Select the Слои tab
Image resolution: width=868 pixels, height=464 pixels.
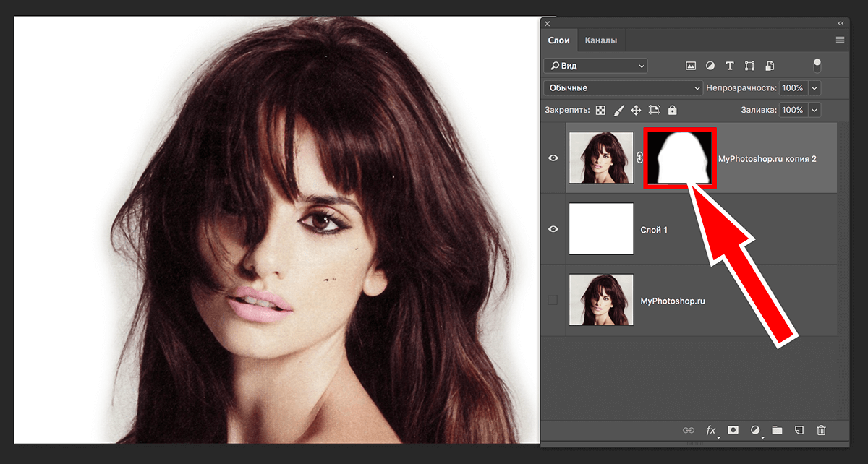tap(558, 40)
